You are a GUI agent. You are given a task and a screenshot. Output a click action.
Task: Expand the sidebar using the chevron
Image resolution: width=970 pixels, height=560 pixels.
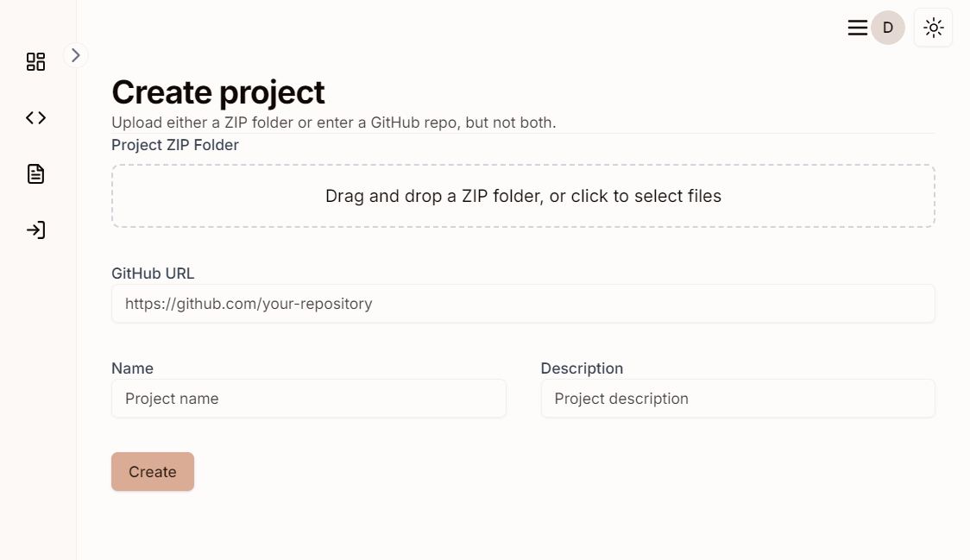[x=76, y=55]
